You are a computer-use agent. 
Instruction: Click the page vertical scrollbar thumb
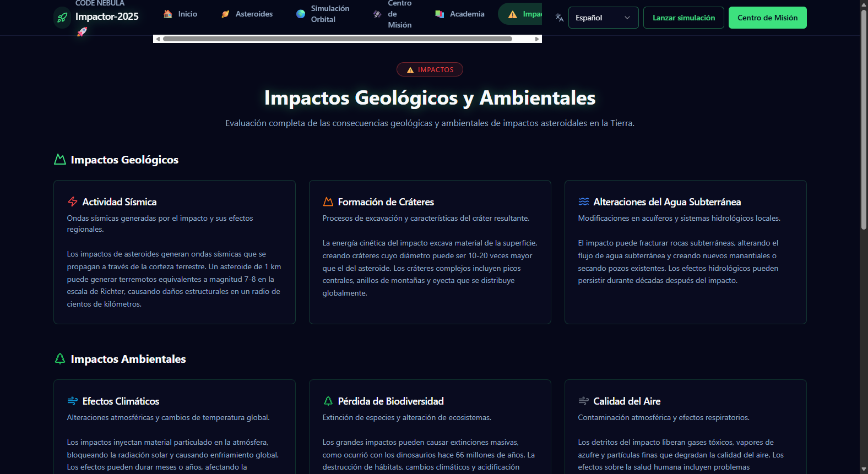[x=864, y=119]
